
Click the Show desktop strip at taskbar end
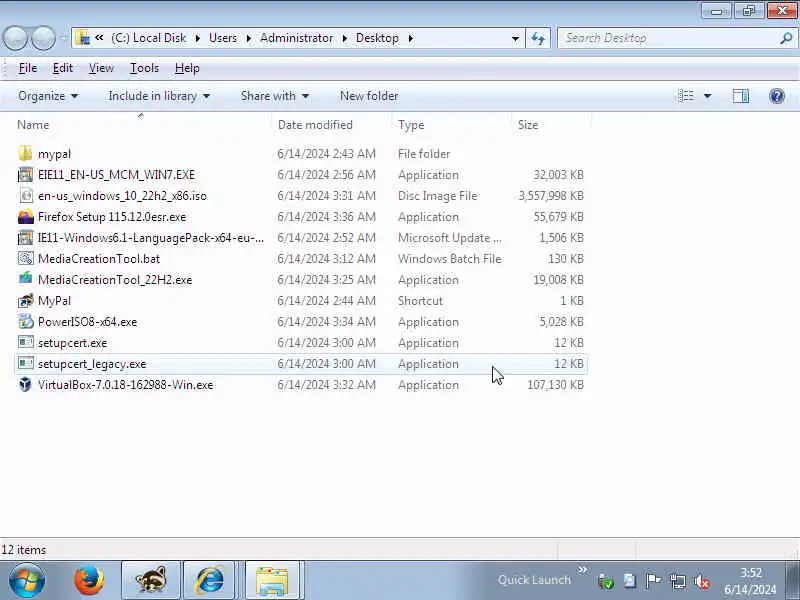pyautogui.click(x=792, y=580)
